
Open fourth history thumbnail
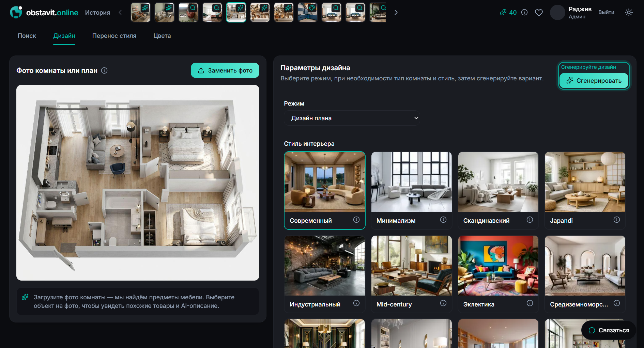click(x=212, y=12)
